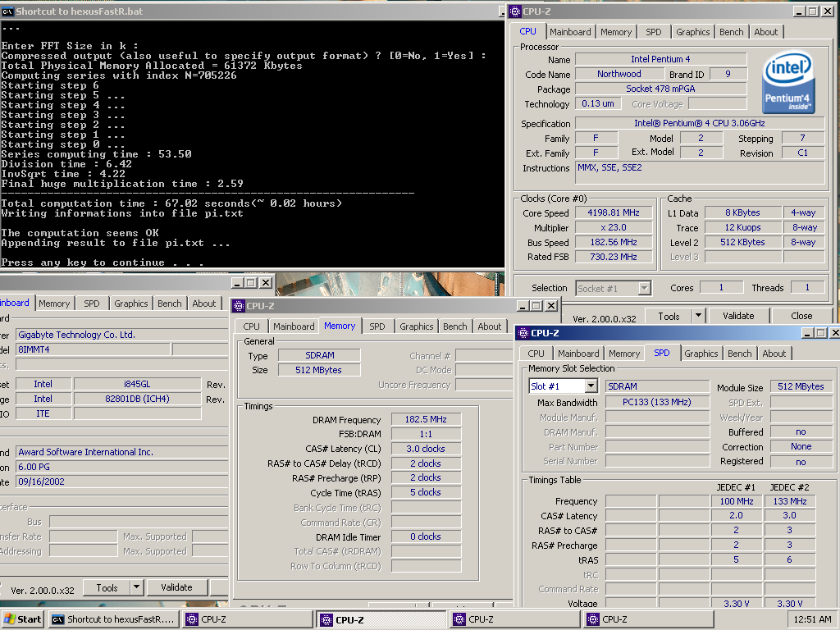Click the CPU-Z title icon of Memory window
This screenshot has width=840, height=630.
239,306
